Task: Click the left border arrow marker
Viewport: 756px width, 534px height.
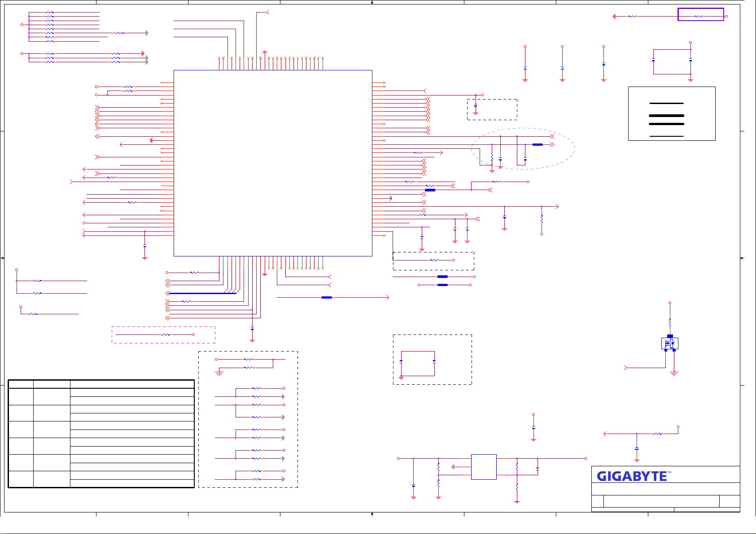Action: coord(3,258)
